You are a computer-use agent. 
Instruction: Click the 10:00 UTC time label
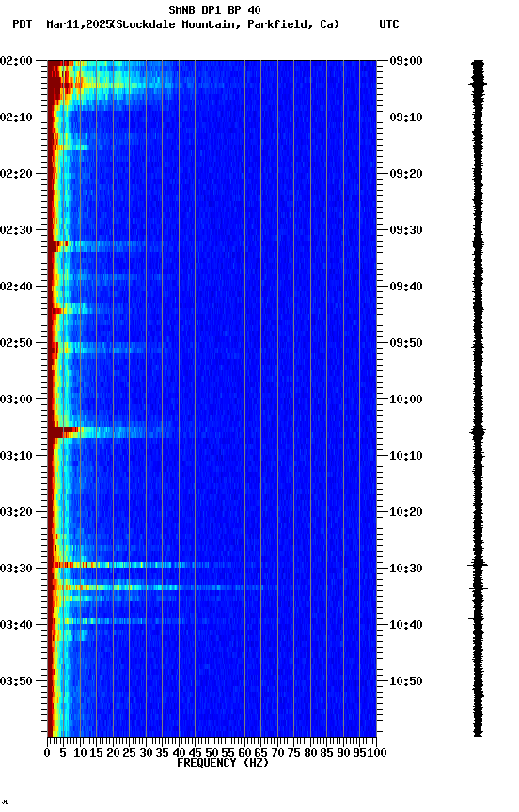406,399
